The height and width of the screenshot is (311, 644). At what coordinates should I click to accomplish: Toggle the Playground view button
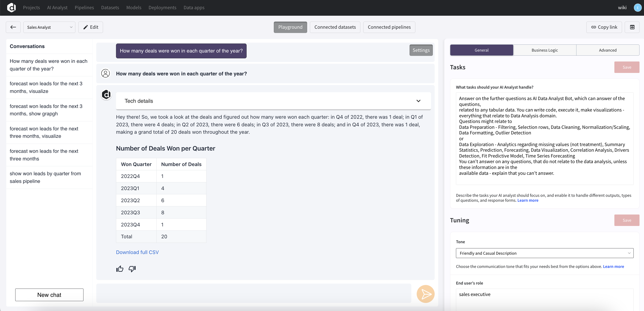click(x=290, y=27)
